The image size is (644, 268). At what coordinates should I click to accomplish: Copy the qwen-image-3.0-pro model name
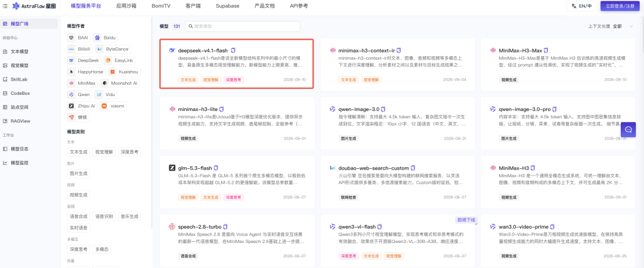point(555,109)
